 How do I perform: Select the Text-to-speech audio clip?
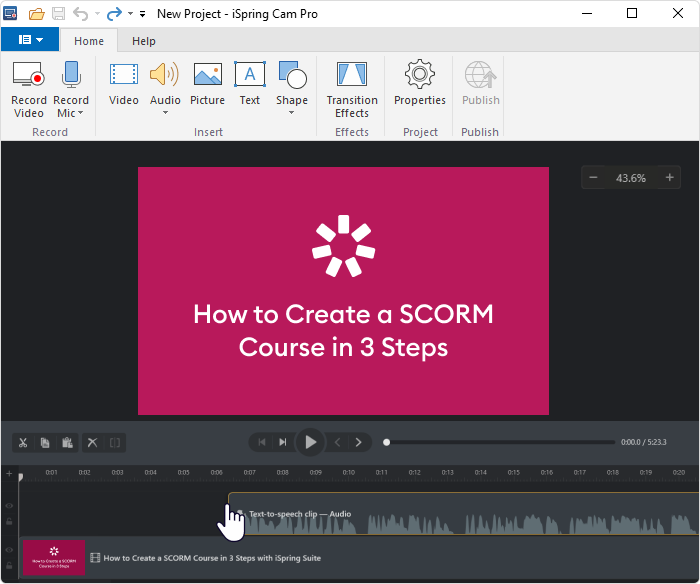pyautogui.click(x=463, y=513)
